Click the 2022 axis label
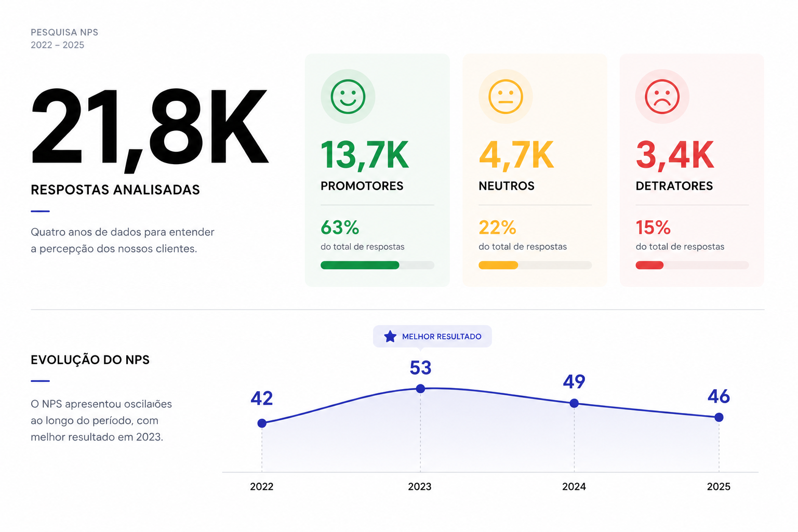 (x=262, y=487)
